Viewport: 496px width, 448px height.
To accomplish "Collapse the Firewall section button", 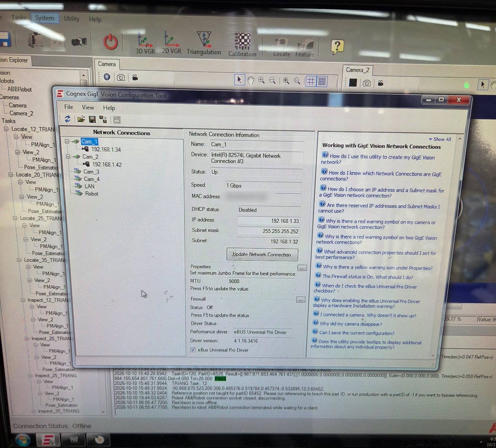I will [x=300, y=300].
